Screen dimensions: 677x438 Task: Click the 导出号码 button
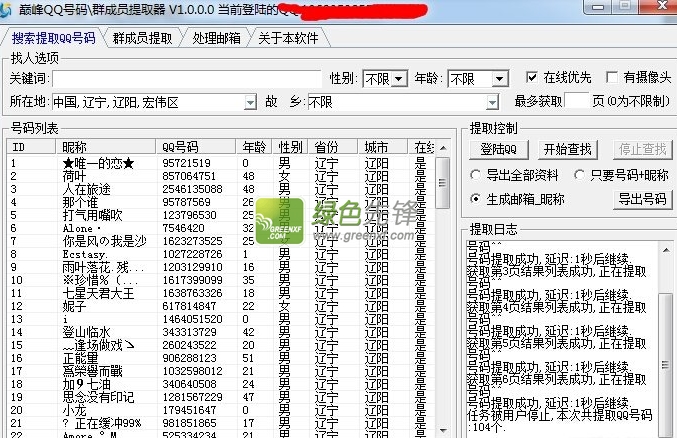click(x=642, y=199)
